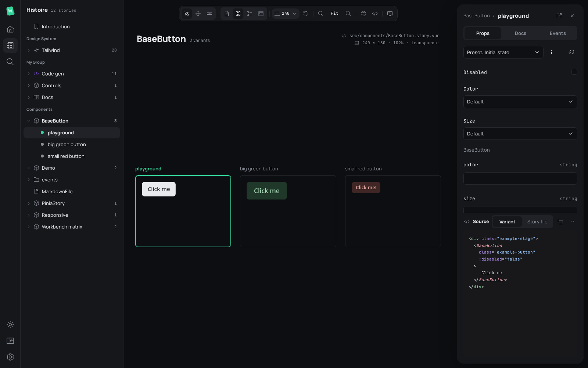Activate the ruler measure tool
Viewport: 588px width, 368px height.
point(209,14)
